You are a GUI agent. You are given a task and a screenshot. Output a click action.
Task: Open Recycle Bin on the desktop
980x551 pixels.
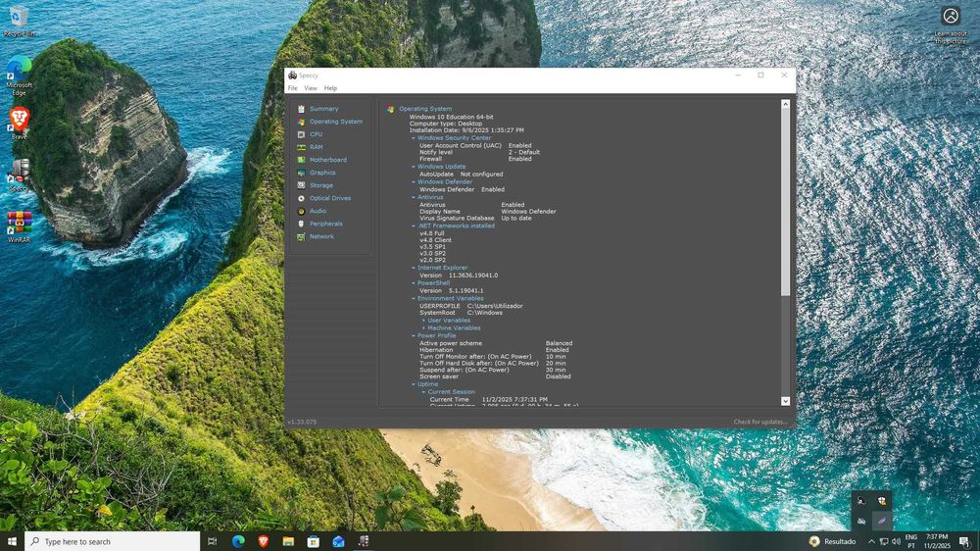(x=19, y=21)
